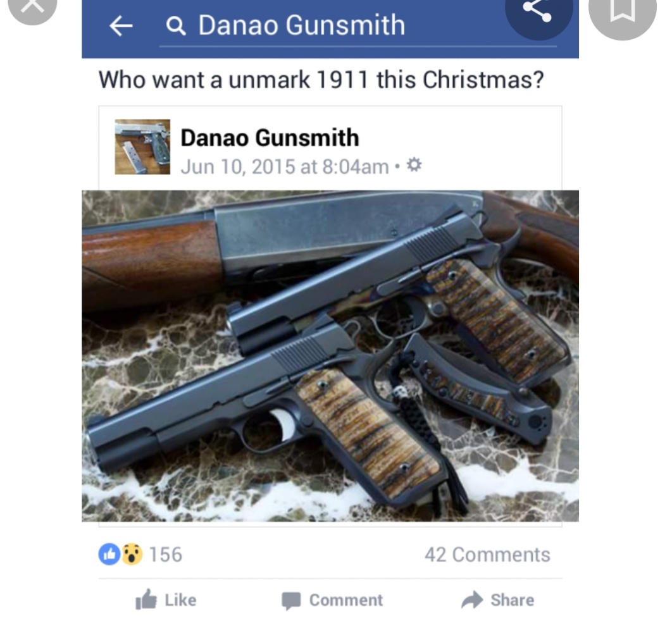The height and width of the screenshot is (621, 672).
Task: Share this post via Share button
Action: click(x=497, y=599)
